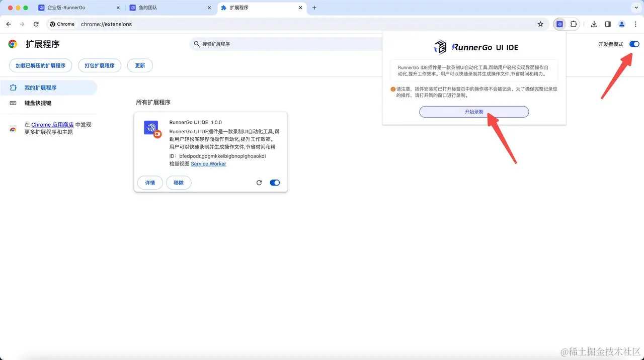Reload the page with refresh icon
This screenshot has height=360, width=644.
pyautogui.click(x=36, y=24)
